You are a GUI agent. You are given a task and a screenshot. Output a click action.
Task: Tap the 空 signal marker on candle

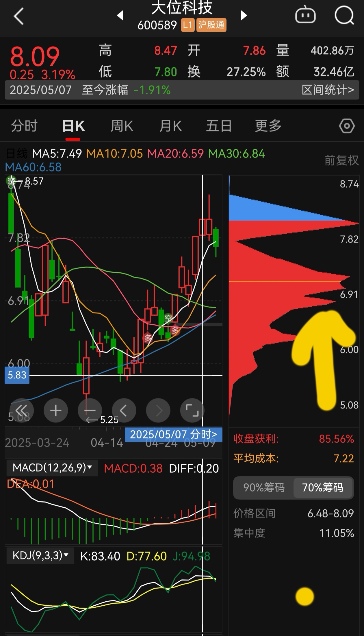(168, 319)
